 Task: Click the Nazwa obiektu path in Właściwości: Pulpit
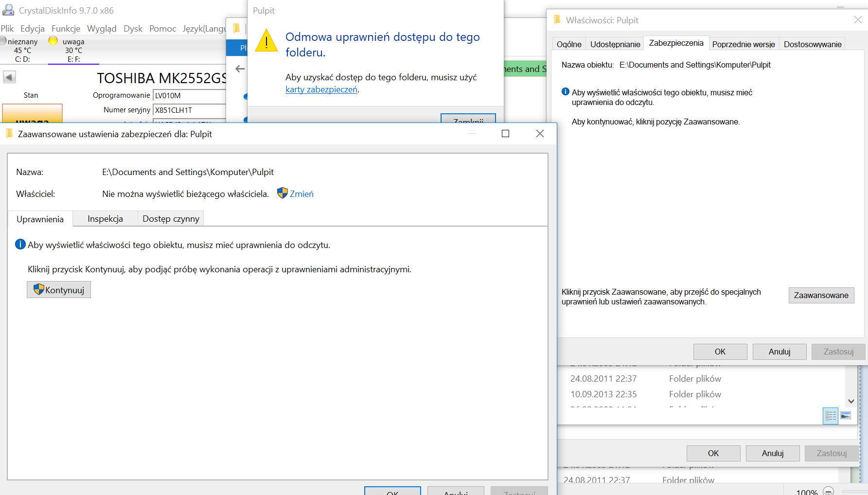[695, 65]
